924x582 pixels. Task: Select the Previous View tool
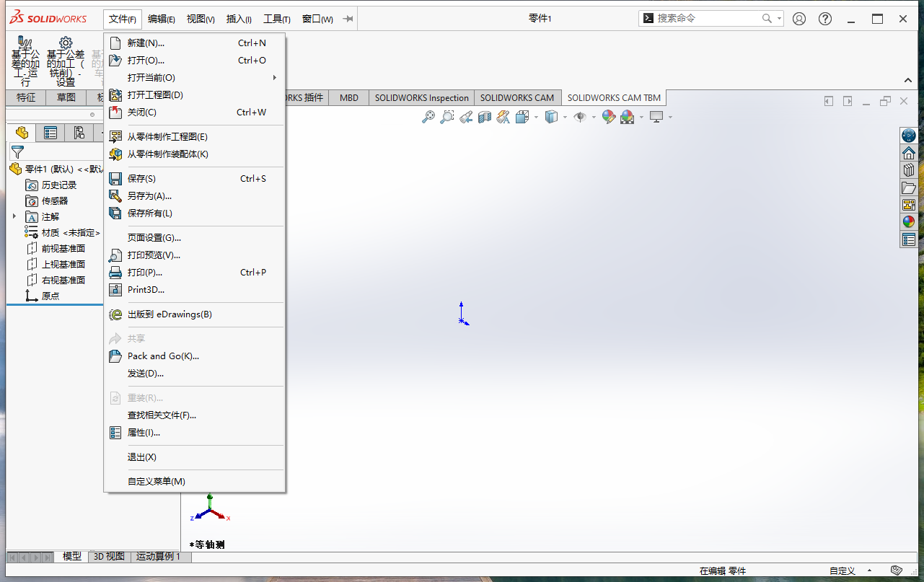(465, 117)
